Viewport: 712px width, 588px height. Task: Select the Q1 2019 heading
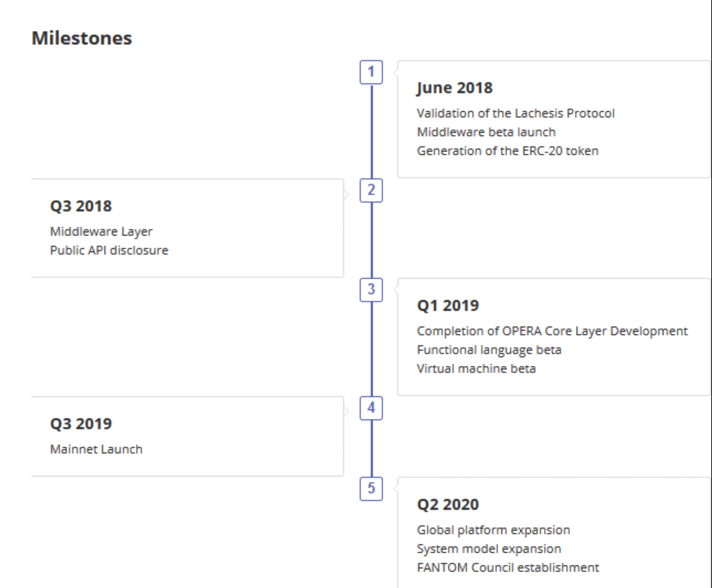tap(448, 306)
